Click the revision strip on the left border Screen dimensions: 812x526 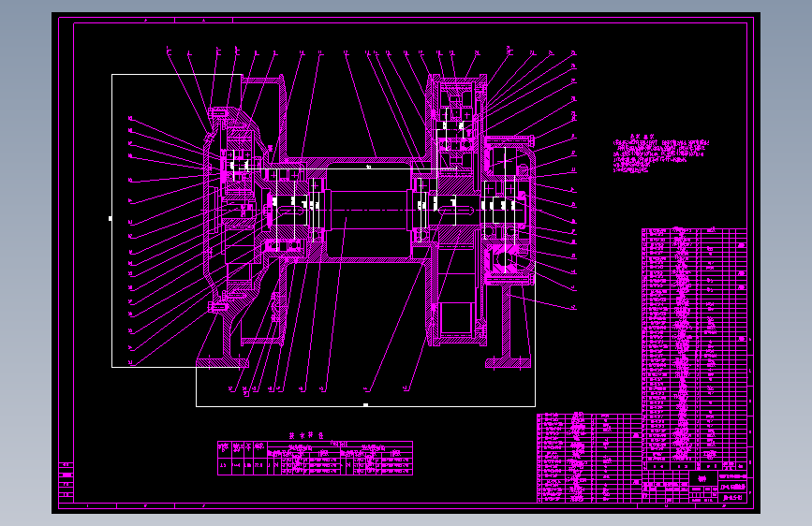tap(66, 481)
